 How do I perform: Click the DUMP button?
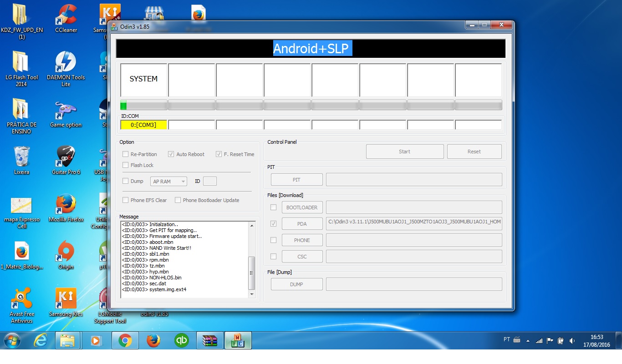coord(296,284)
